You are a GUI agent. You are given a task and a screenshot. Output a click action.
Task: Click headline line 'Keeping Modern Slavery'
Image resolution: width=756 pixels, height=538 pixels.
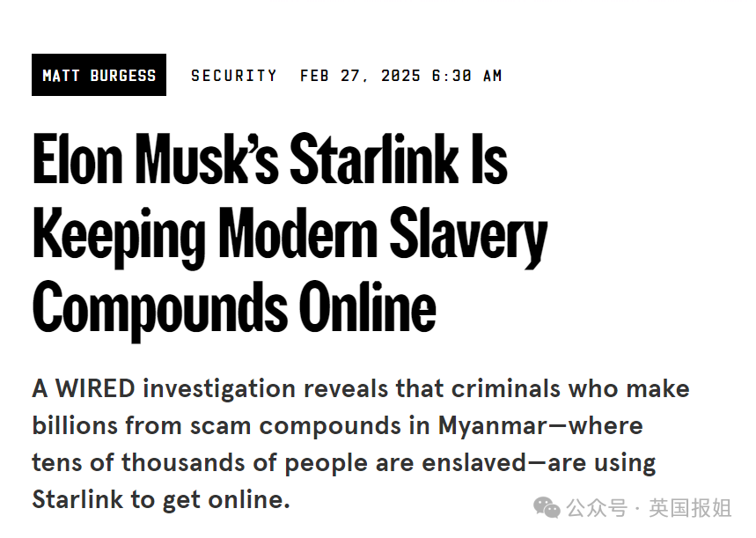click(x=290, y=237)
